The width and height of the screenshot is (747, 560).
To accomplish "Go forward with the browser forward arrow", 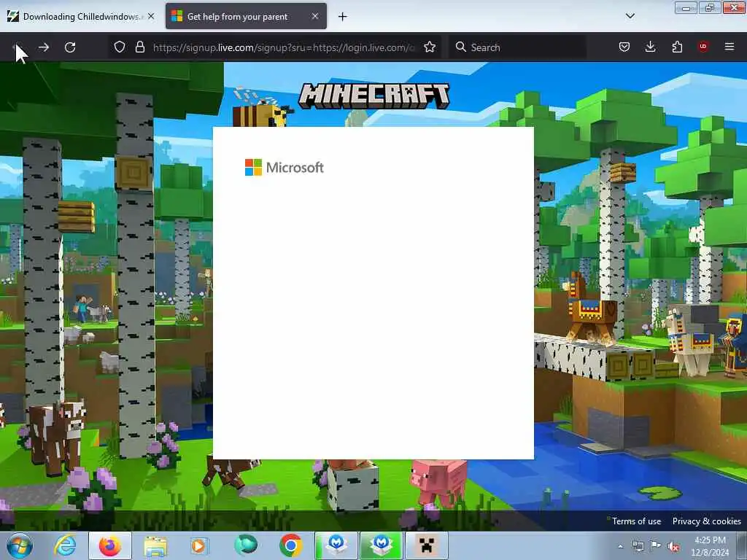I will 43,47.
